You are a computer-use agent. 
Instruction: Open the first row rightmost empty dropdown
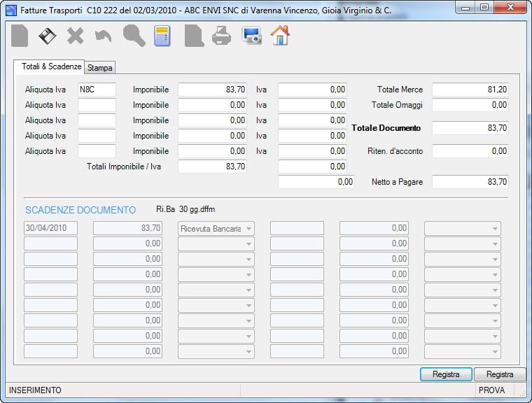[x=463, y=228]
